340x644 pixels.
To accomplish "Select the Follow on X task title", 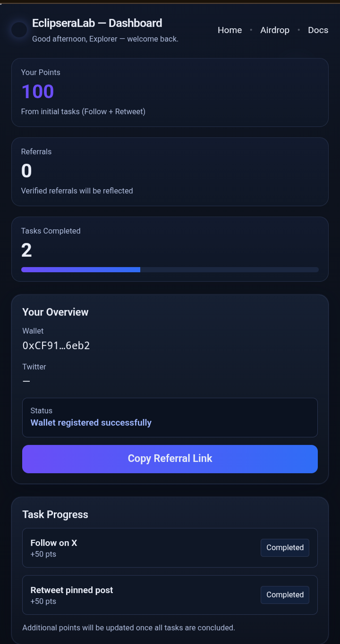I will pos(54,543).
